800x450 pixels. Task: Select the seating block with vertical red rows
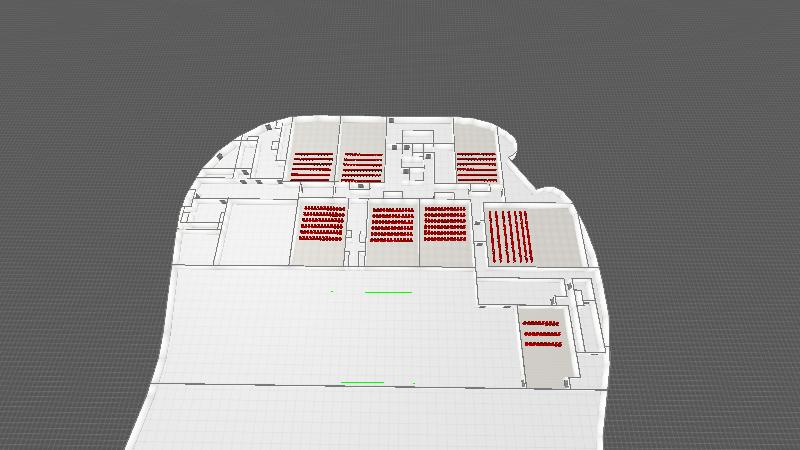[510, 237]
